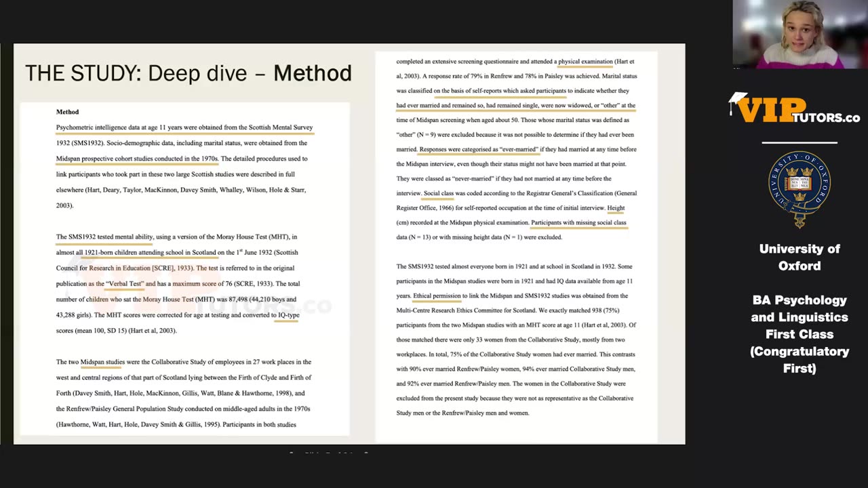Click the graduation cap on VIP logo
The image size is (868, 488).
737,104
